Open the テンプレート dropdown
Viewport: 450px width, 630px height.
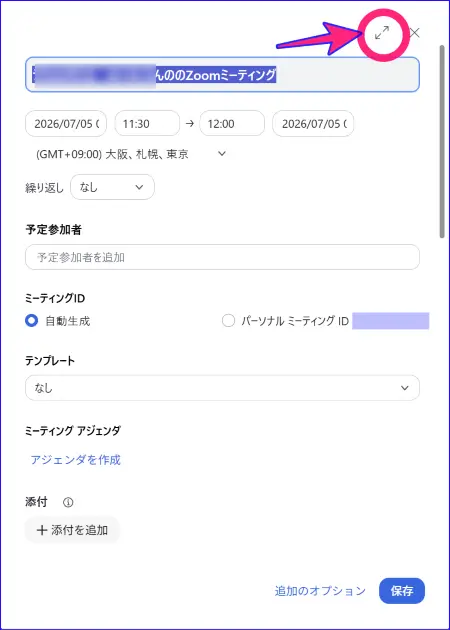click(222, 388)
